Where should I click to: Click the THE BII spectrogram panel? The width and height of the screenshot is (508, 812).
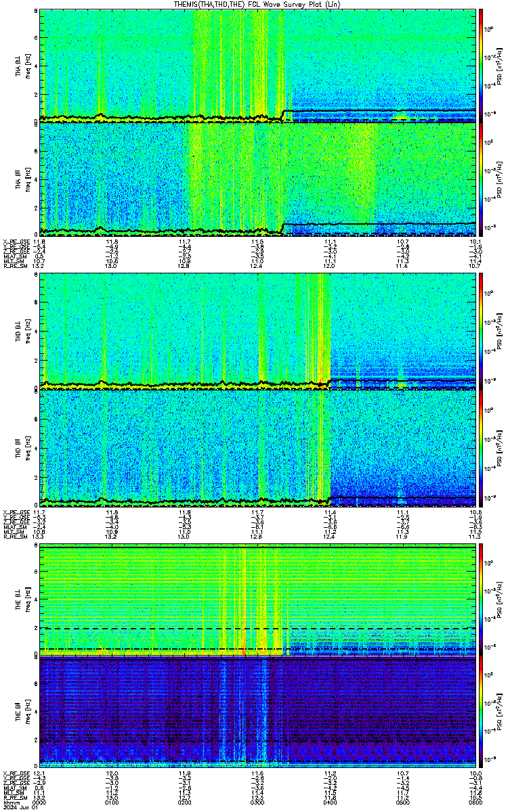pyautogui.click(x=258, y=711)
